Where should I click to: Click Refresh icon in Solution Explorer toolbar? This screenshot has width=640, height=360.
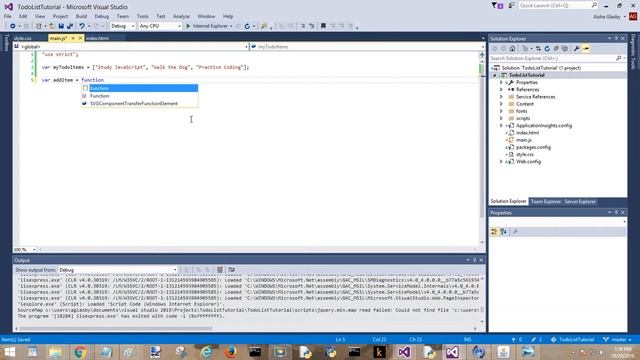pos(547,49)
